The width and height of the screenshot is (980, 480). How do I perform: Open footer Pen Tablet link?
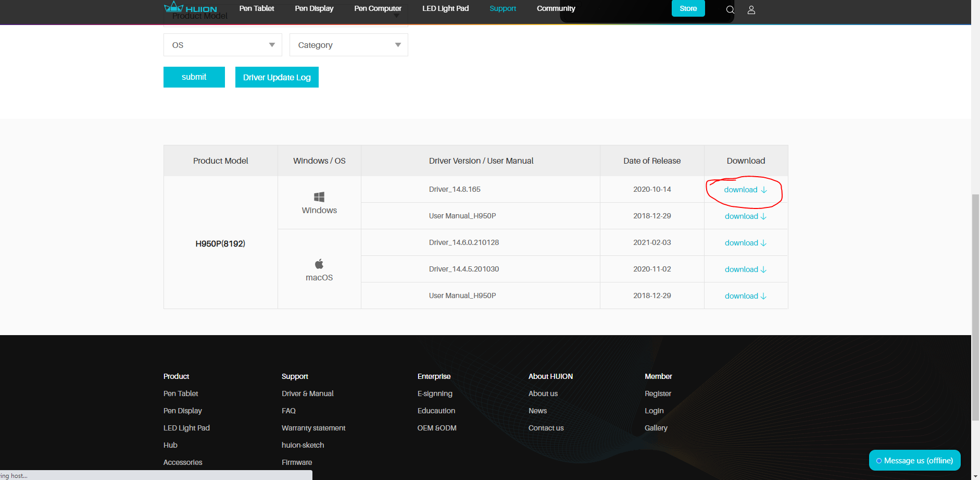(x=181, y=393)
